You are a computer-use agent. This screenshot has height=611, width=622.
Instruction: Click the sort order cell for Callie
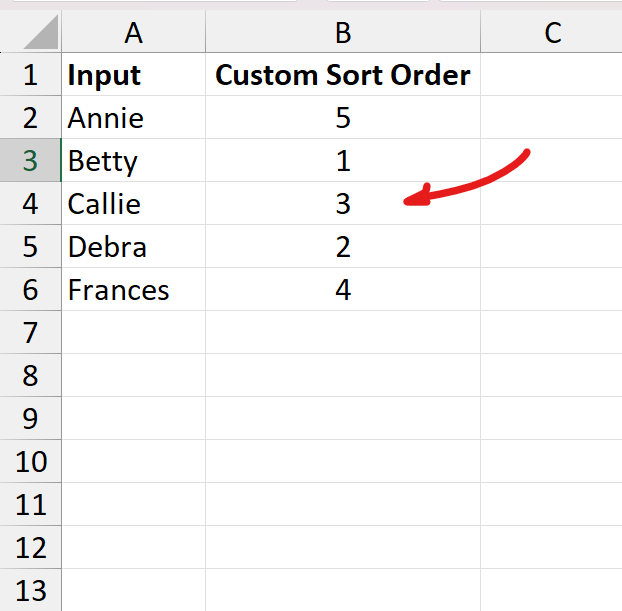342,204
